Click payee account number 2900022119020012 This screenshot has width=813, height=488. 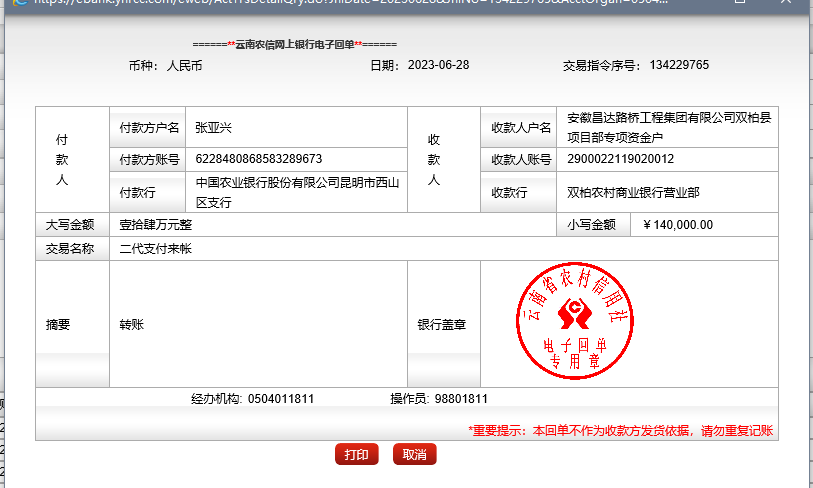coord(620,159)
